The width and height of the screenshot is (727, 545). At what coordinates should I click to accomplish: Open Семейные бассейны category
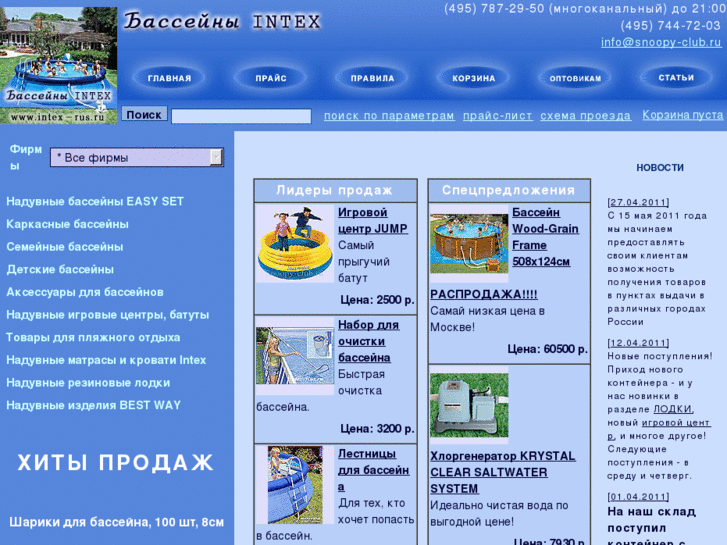(x=64, y=247)
